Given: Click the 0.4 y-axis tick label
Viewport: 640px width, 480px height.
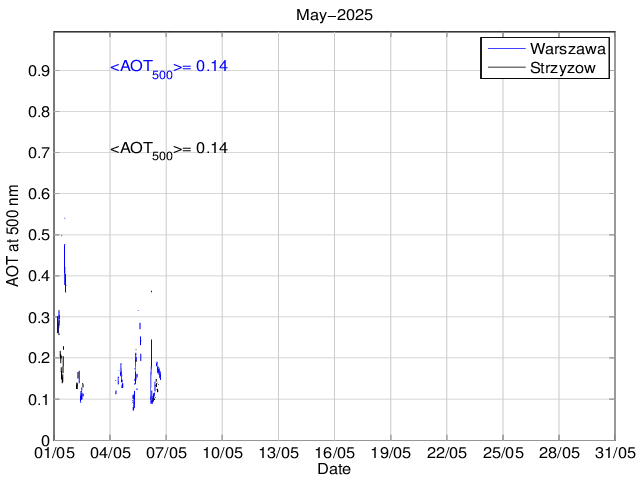Looking at the screenshot, I should coord(39,276).
